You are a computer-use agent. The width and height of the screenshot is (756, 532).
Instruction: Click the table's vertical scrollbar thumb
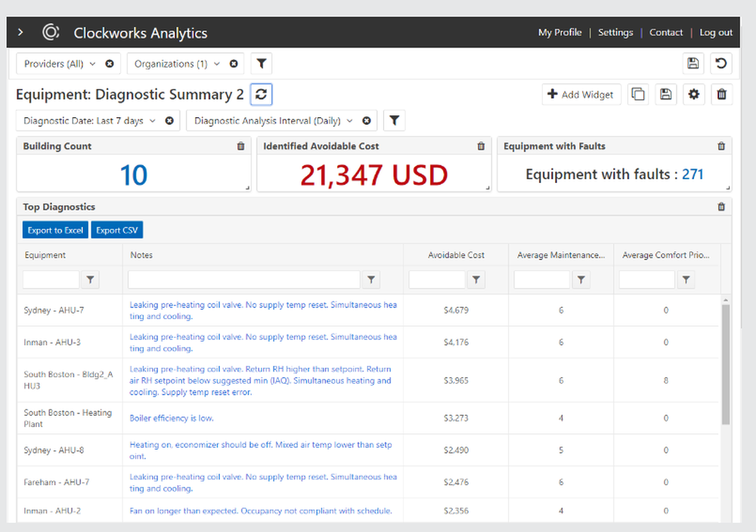click(726, 365)
